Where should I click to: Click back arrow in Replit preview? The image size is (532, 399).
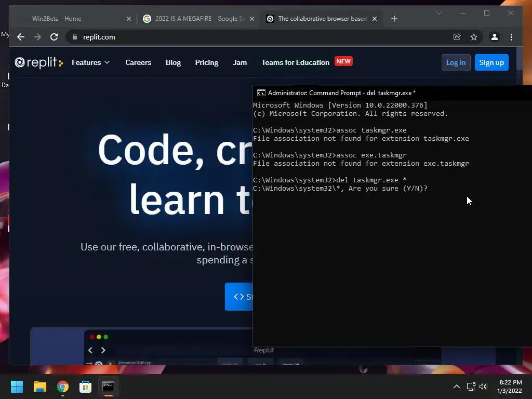[x=90, y=350]
